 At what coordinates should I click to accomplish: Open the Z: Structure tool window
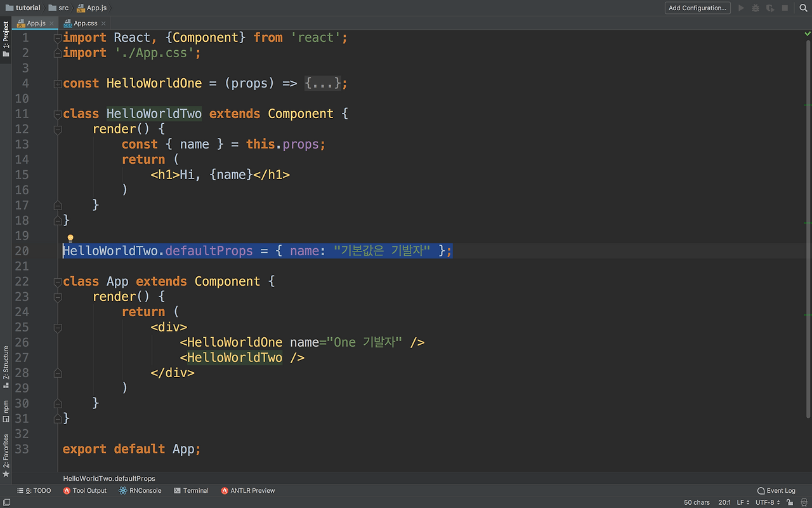pyautogui.click(x=6, y=367)
